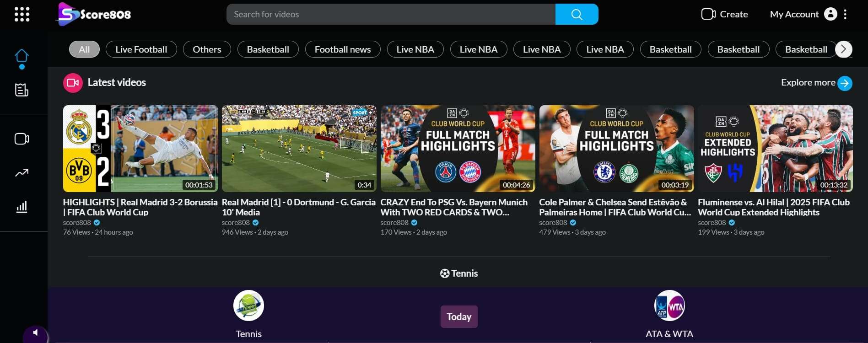Click the Score808 logo
The image size is (868, 343).
[x=94, y=14]
